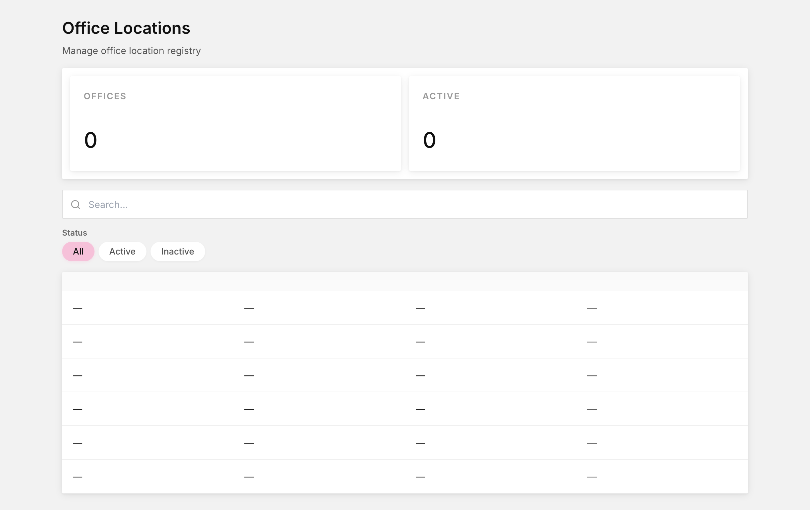Click the search magnifier icon
Image resolution: width=810 pixels, height=532 pixels.
click(76, 205)
